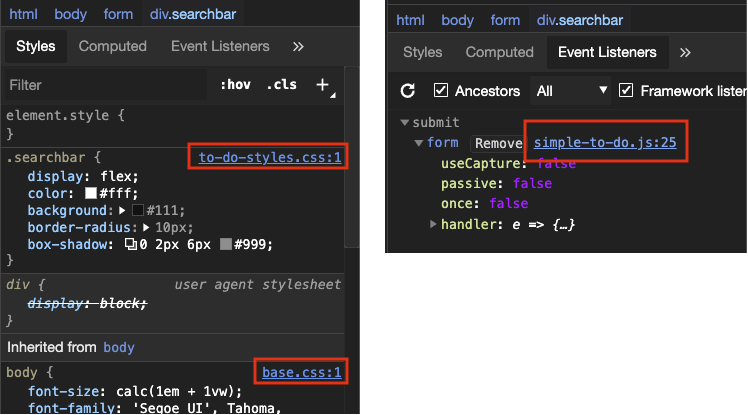The width and height of the screenshot is (748, 415).
Task: Click the Styles panel vertical scrollbar
Action: (352, 157)
